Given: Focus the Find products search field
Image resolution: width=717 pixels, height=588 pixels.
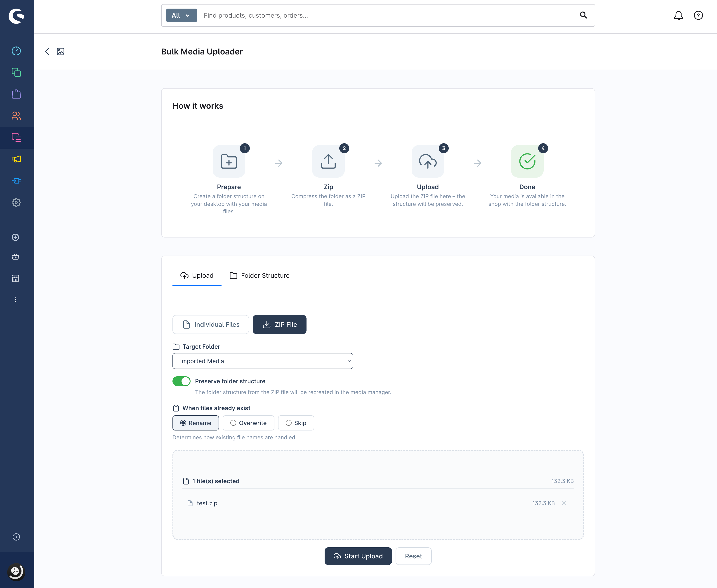Looking at the screenshot, I should pos(386,16).
